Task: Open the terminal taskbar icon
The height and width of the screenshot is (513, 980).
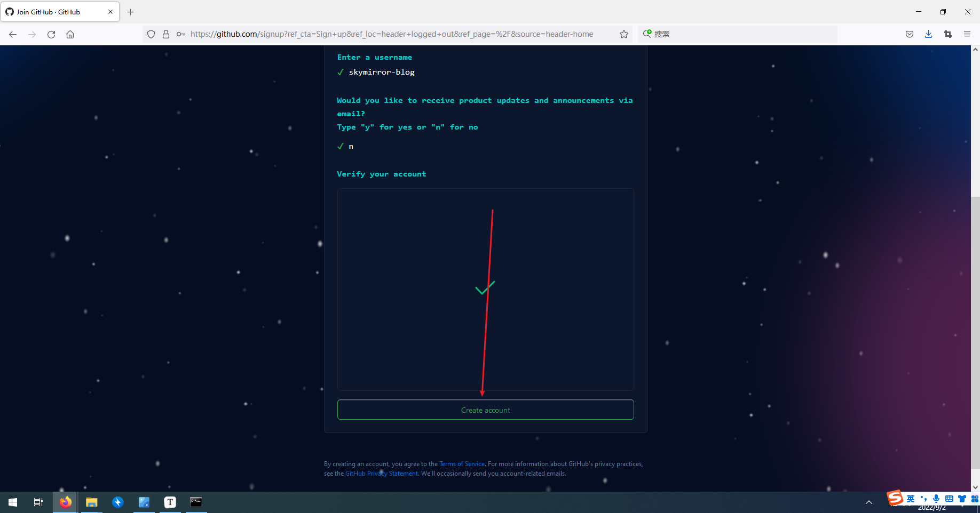Action: coord(196,502)
